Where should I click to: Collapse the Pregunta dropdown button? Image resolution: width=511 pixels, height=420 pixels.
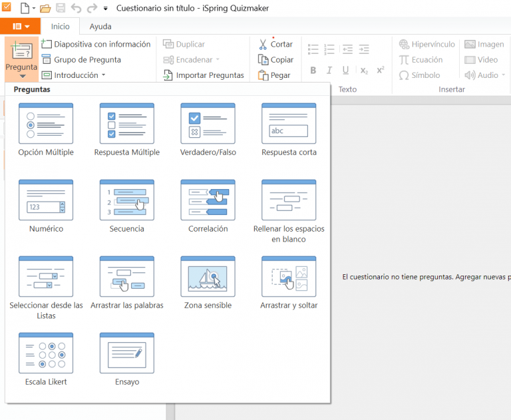(x=21, y=59)
